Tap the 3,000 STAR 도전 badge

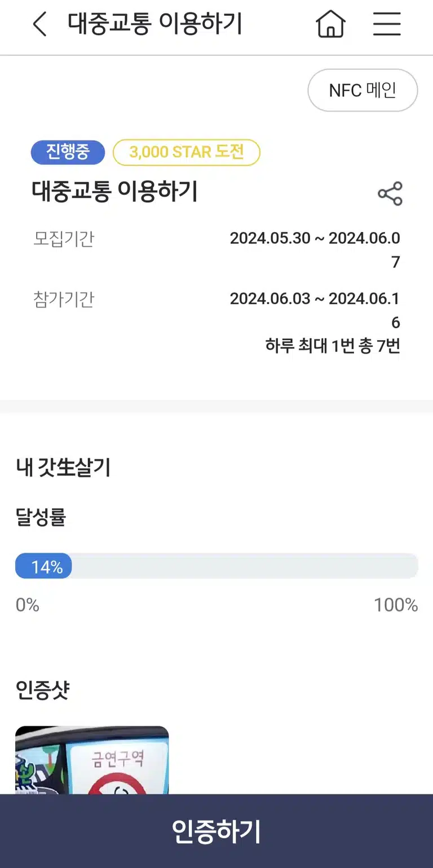coord(187,153)
